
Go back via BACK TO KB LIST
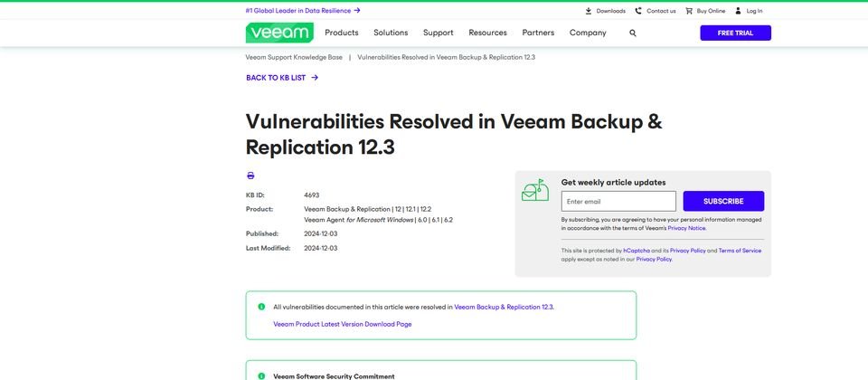pos(282,78)
